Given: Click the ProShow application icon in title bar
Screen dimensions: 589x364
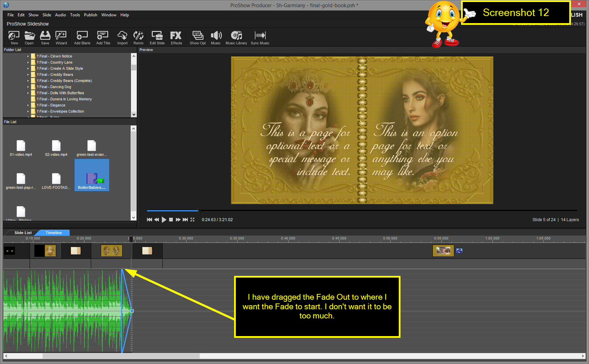Looking at the screenshot, I should (x=6, y=5).
